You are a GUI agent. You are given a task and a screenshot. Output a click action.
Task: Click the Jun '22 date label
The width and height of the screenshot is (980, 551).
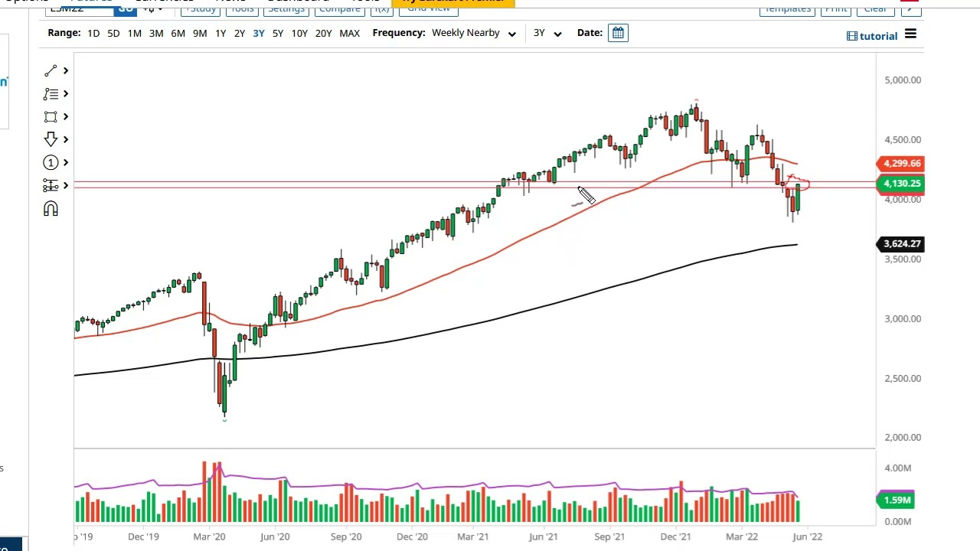pos(808,536)
